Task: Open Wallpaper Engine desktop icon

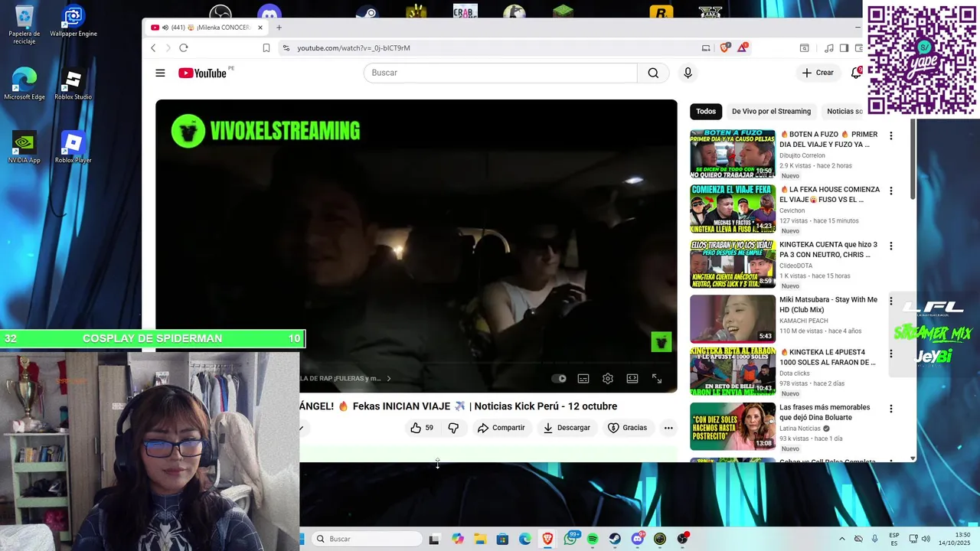Action: 73,22
